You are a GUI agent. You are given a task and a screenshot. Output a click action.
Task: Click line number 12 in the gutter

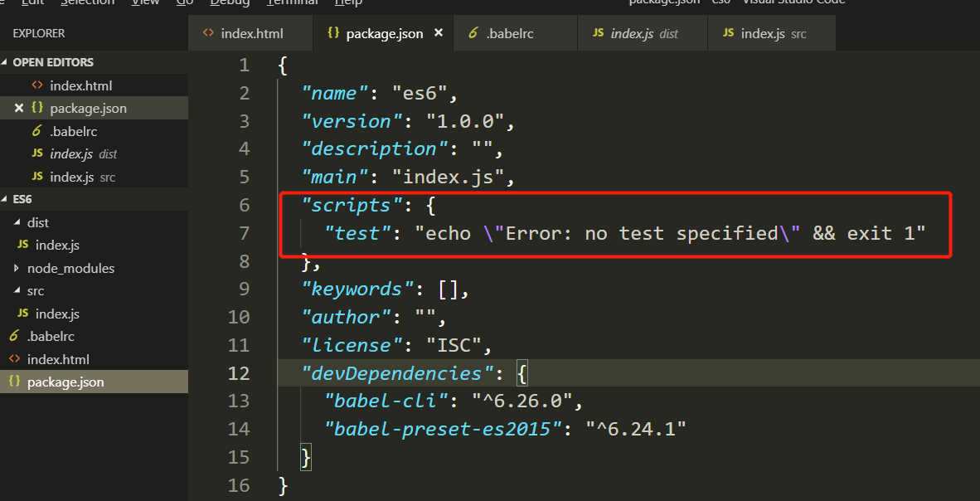(239, 373)
